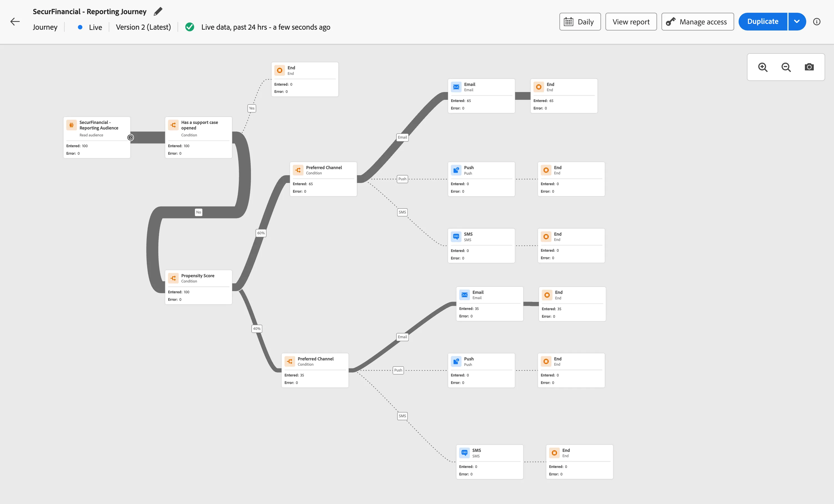This screenshot has height=504, width=834.
Task: Zoom in on the journey canvas
Action: click(763, 67)
